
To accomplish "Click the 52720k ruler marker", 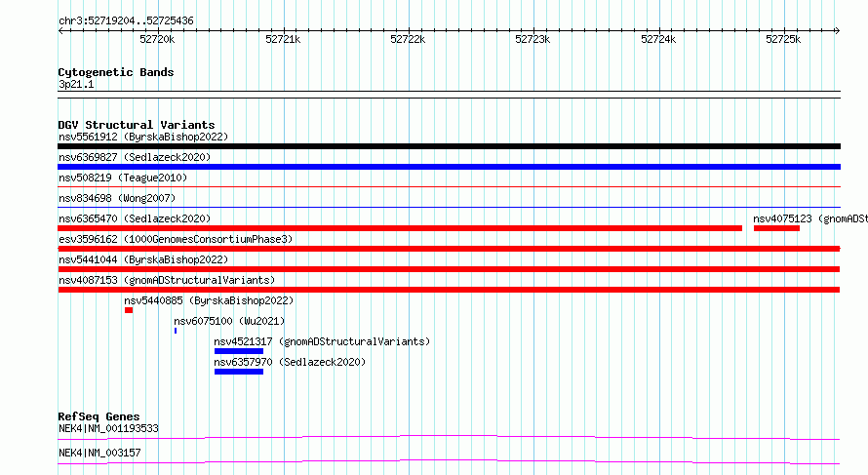I will pyautogui.click(x=157, y=39).
